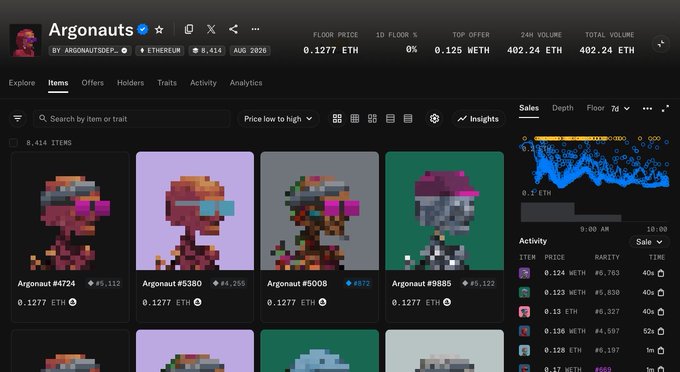Image resolution: width=680 pixels, height=372 pixels.
Task: Click the ETHEREUM chain badge
Action: pyautogui.click(x=160, y=51)
